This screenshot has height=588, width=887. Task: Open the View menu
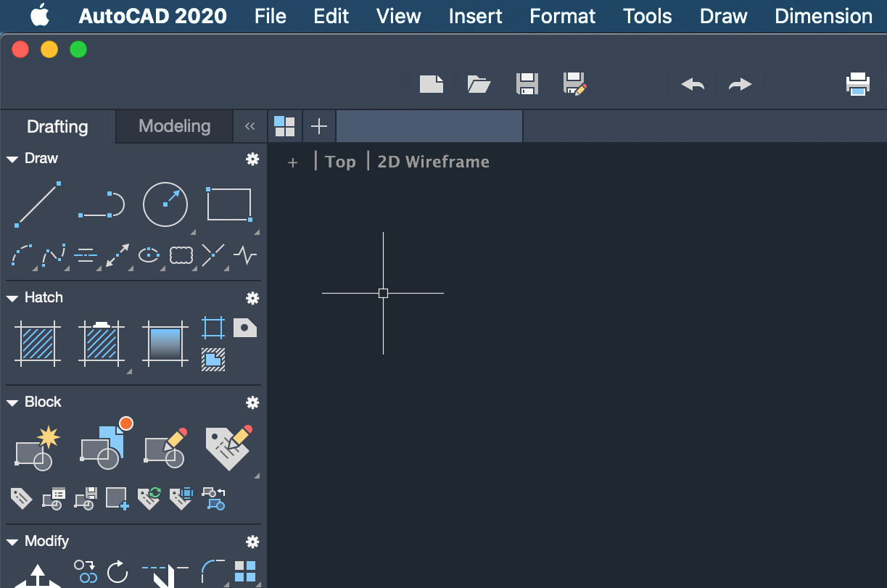click(399, 16)
